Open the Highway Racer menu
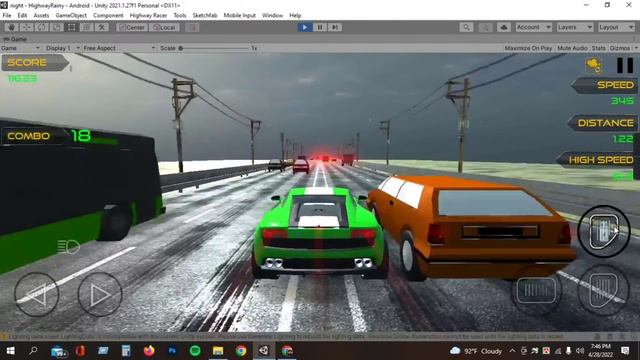The image size is (640, 360). tap(148, 16)
